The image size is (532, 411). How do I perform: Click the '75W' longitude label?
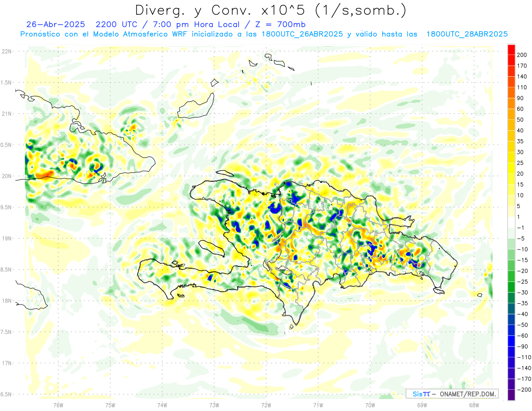tap(110, 405)
